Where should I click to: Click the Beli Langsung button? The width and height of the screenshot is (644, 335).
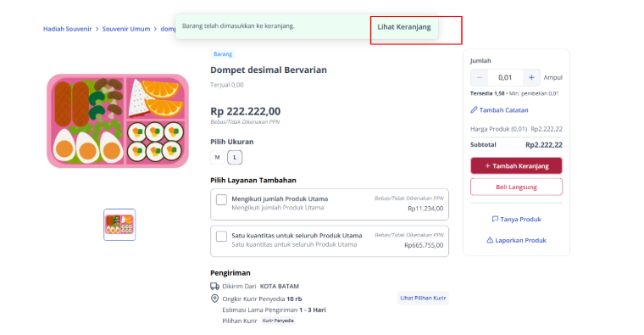pos(516,187)
